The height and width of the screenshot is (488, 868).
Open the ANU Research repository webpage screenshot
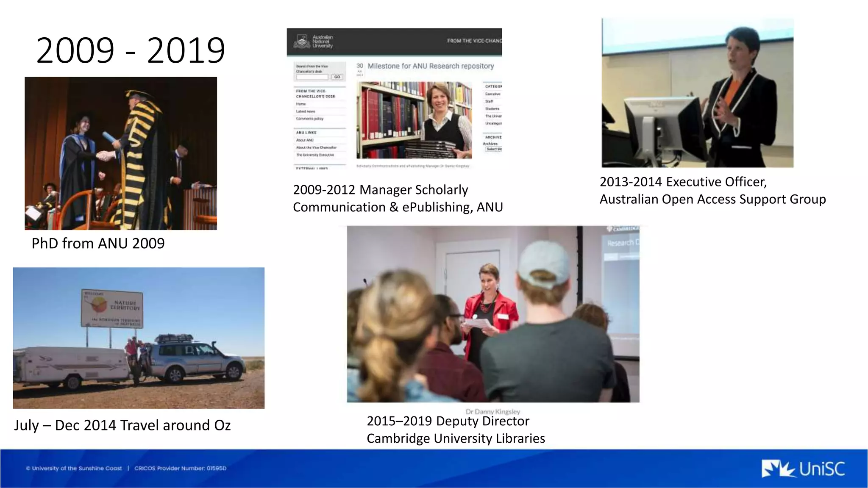(394, 99)
